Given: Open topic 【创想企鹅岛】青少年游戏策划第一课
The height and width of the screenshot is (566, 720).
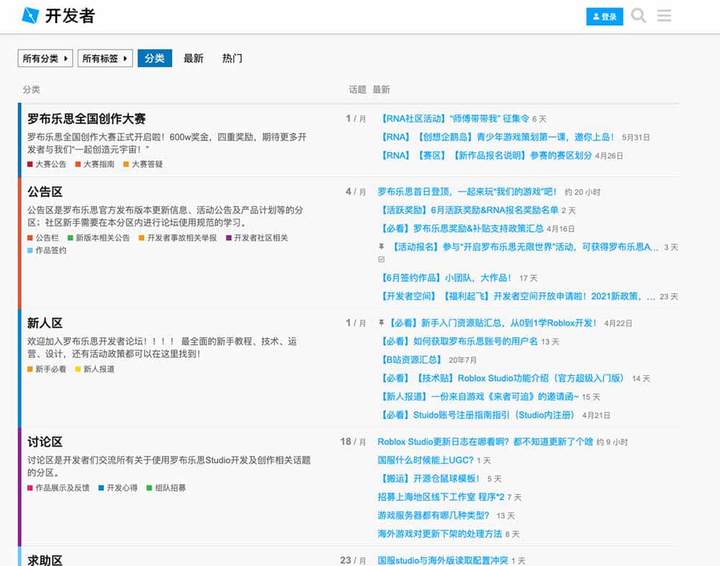Looking at the screenshot, I should pyautogui.click(x=496, y=137).
